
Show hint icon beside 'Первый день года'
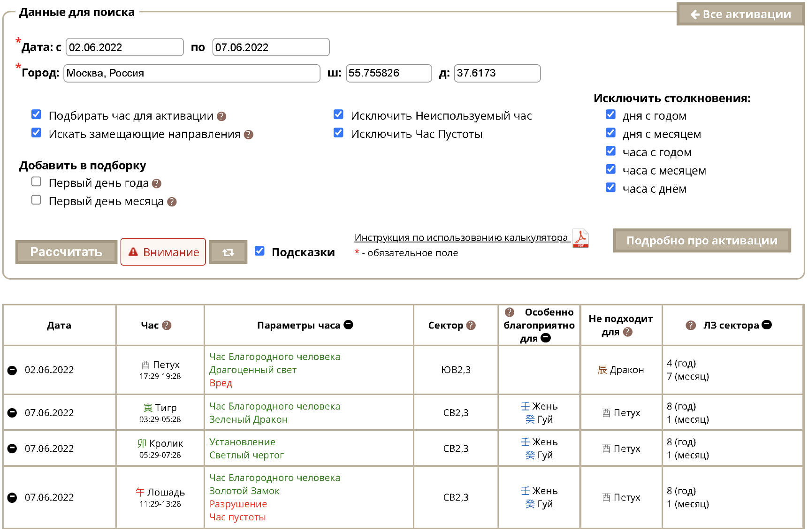tap(157, 184)
